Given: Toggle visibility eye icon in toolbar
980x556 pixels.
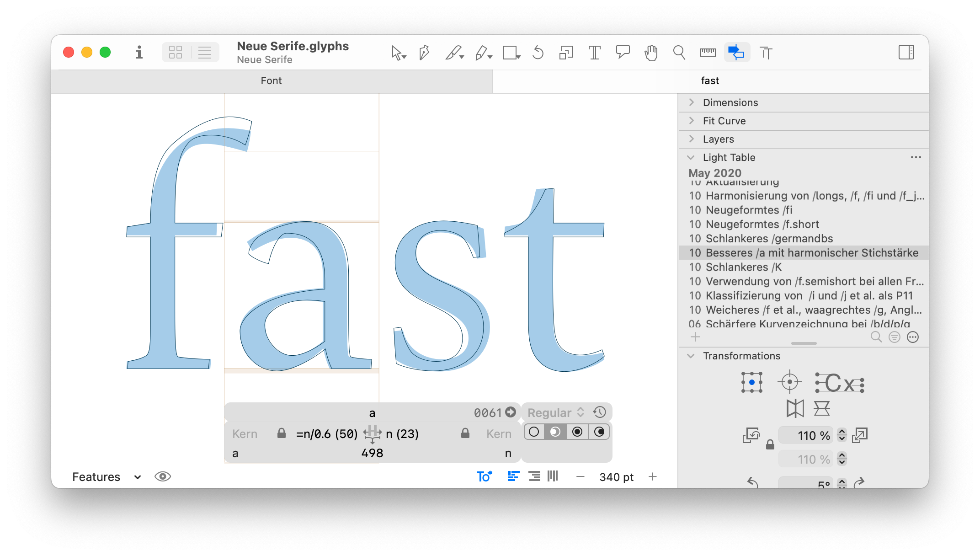Looking at the screenshot, I should (163, 476).
